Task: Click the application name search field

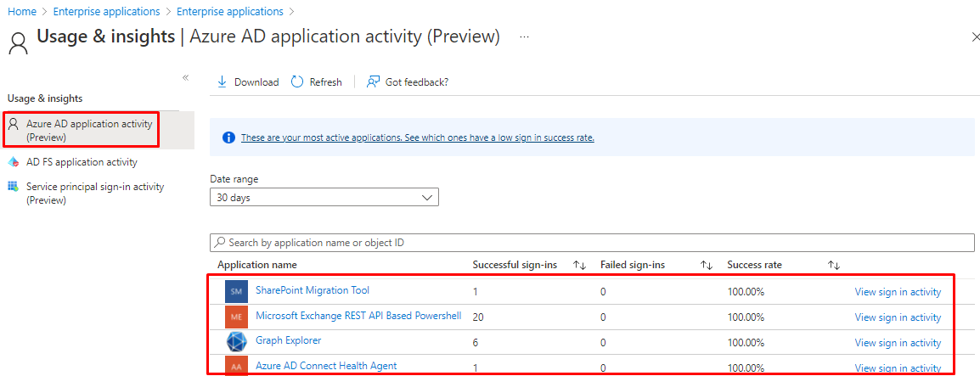Action: pos(594,243)
